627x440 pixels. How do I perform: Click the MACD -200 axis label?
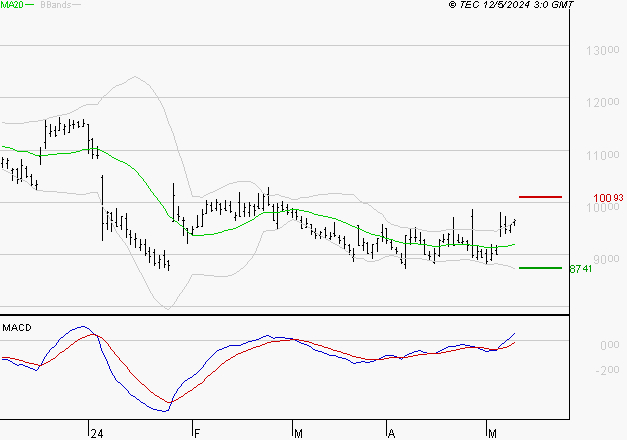click(607, 370)
